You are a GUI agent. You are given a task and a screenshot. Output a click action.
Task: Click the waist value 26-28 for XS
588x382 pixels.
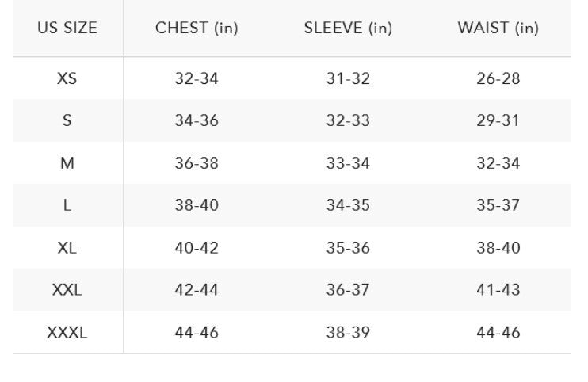coord(498,78)
